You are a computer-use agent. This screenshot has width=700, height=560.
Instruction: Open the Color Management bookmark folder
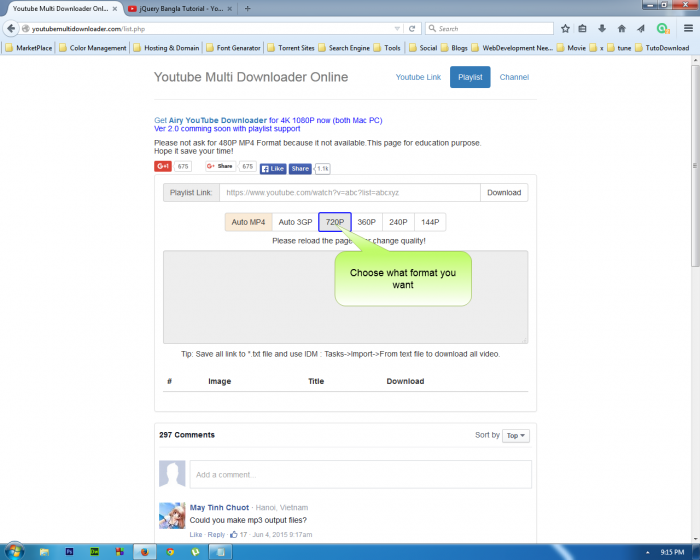pyautogui.click(x=93, y=48)
